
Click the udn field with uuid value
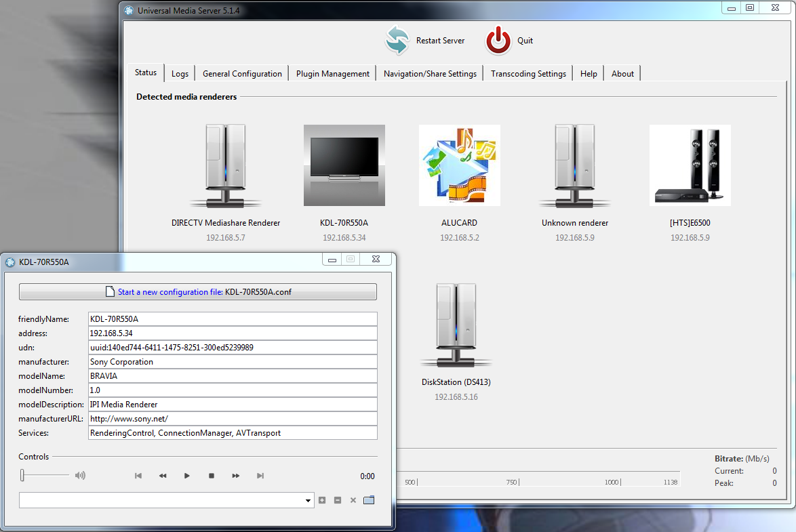coord(233,347)
